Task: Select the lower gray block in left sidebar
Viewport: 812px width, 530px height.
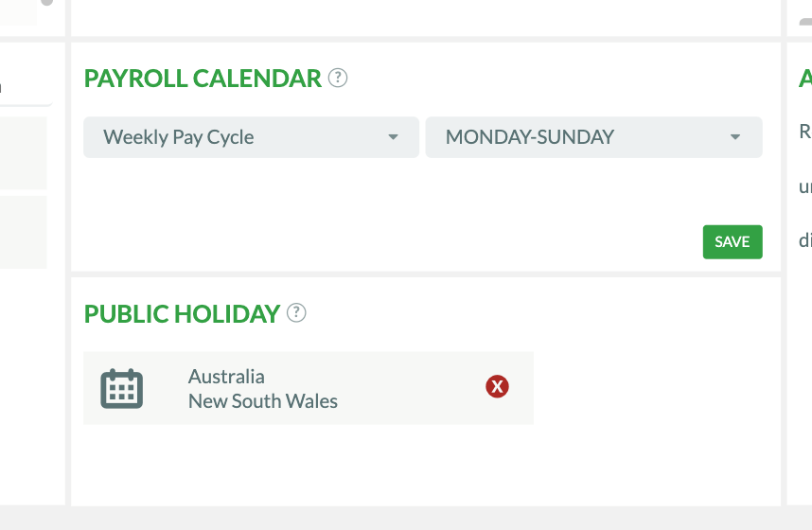Action: (x=24, y=232)
